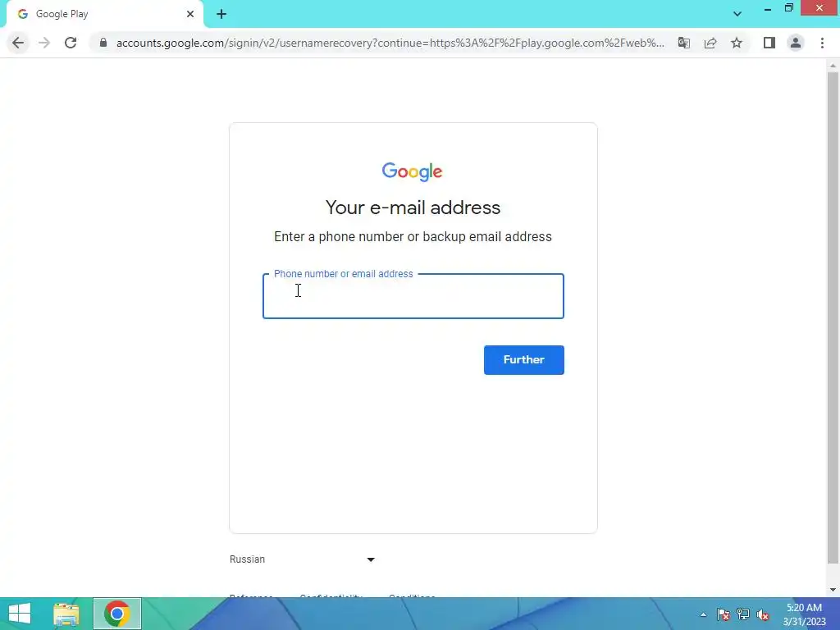The width and height of the screenshot is (840, 630).
Task: Open the translate page icon
Action: point(684,43)
